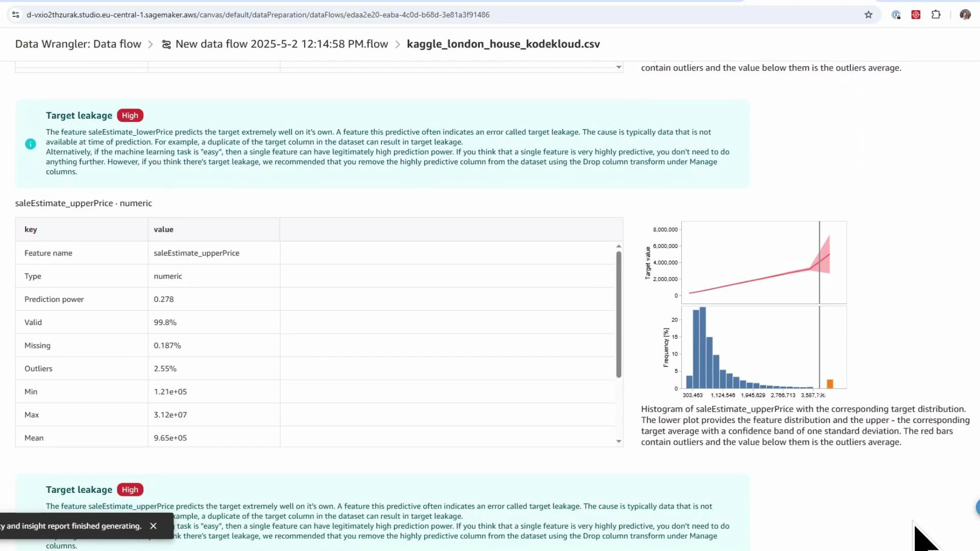Bookmark the page using the star icon
The height and width of the screenshot is (551, 980).
(869, 15)
